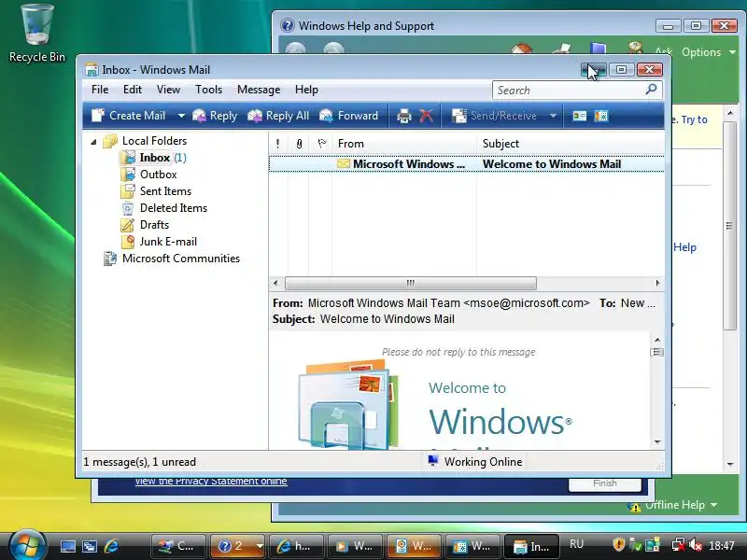Open the Help menu in Windows Mail
747x560 pixels.
[x=306, y=90]
